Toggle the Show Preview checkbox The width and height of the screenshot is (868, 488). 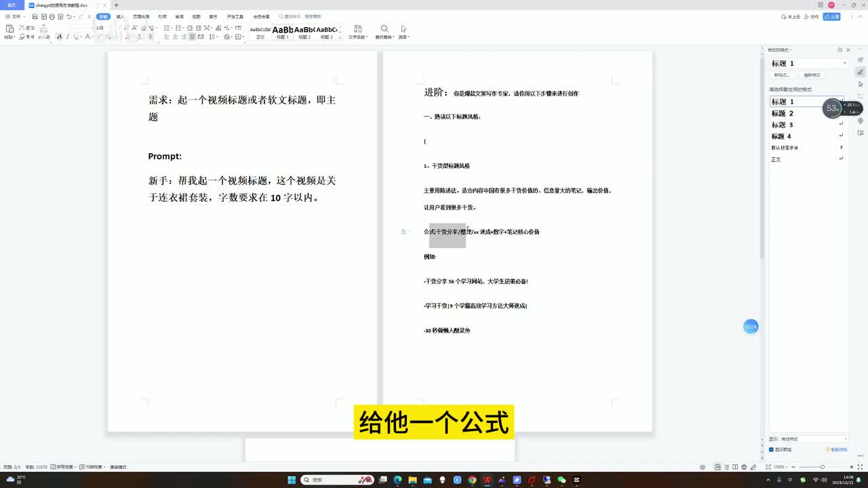772,449
